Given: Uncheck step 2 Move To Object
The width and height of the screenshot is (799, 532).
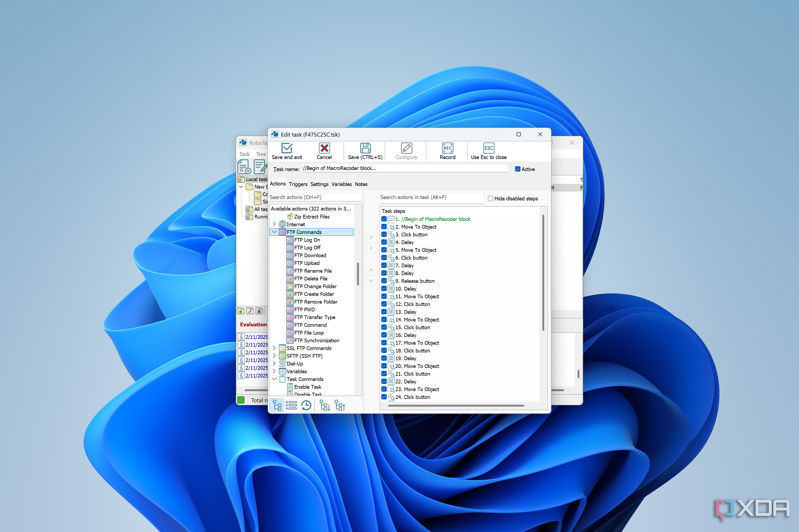Looking at the screenshot, I should [384, 227].
